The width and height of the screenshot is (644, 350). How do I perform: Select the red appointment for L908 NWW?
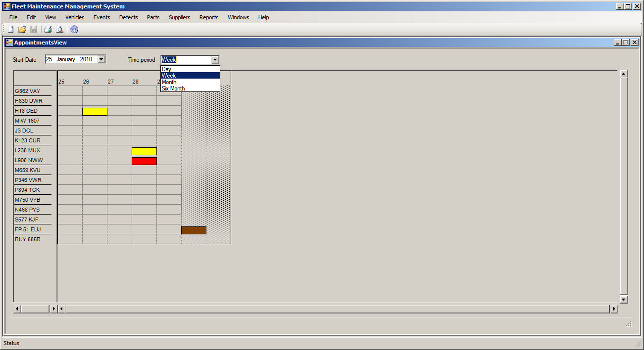click(x=144, y=161)
